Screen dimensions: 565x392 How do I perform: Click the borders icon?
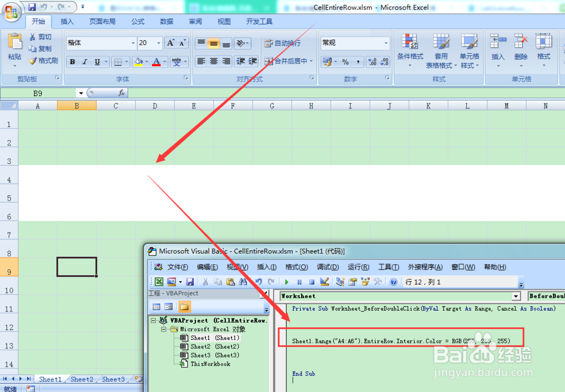click(118, 62)
